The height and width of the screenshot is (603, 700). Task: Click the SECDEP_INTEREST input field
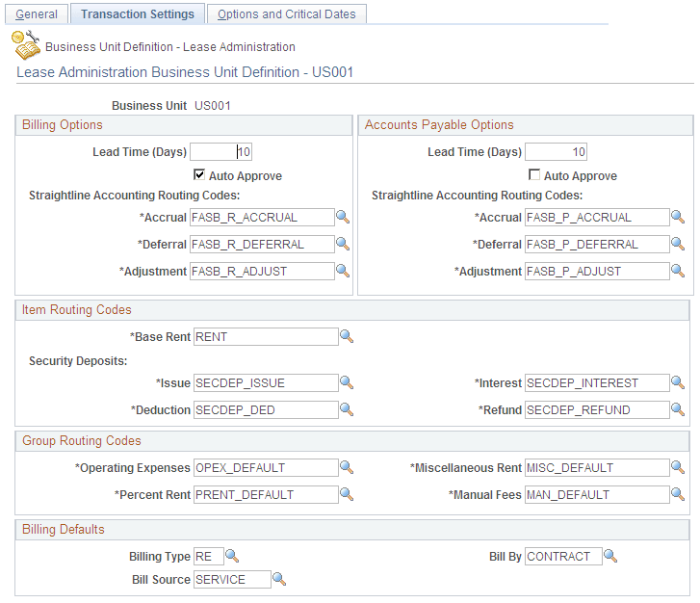(597, 383)
